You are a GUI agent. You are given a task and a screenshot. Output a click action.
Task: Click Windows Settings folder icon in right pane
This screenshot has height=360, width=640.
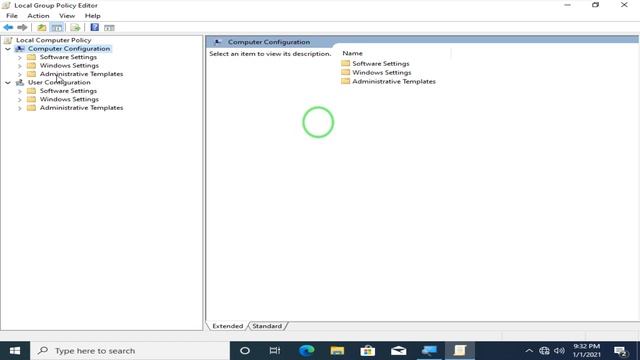tap(346, 72)
